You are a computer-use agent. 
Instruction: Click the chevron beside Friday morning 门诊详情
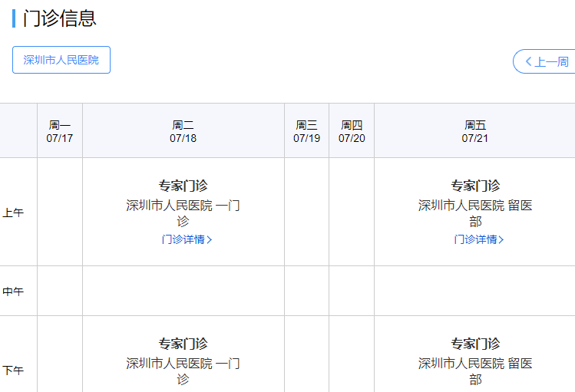501,239
